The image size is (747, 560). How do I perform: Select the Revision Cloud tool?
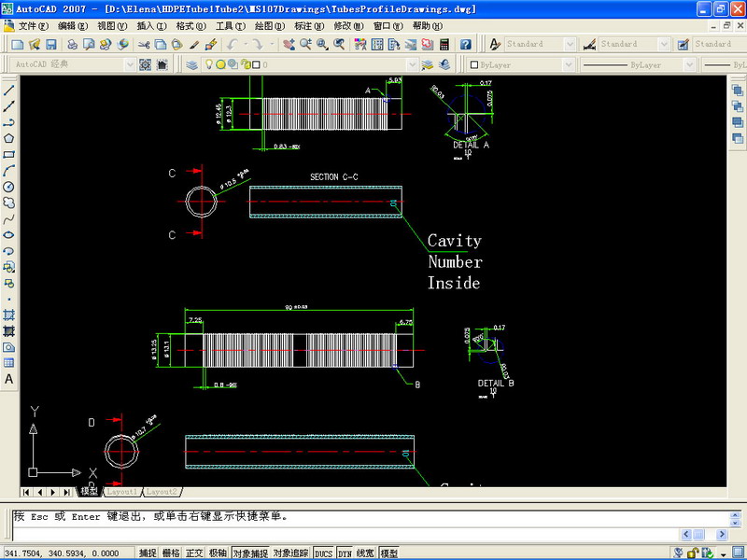pyautogui.click(x=9, y=203)
